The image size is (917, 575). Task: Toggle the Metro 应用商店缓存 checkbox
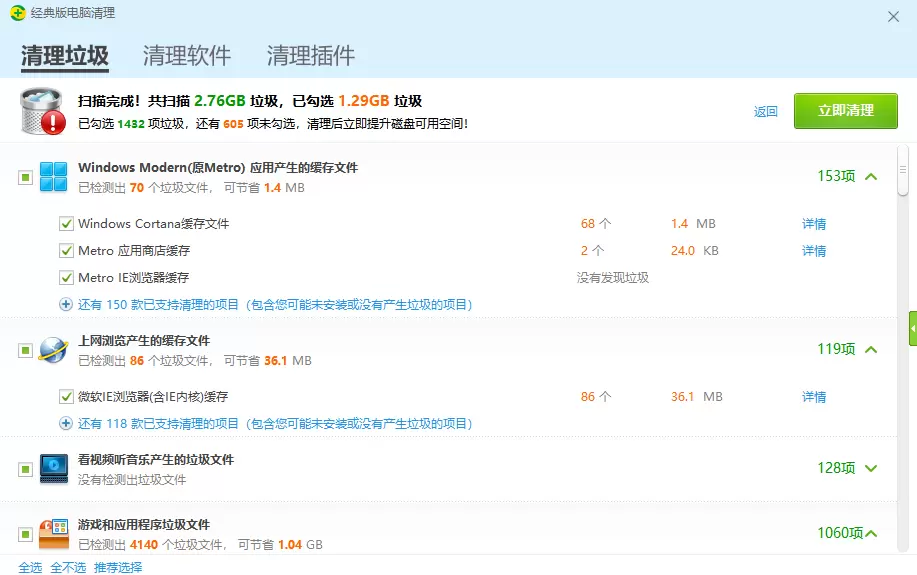pos(67,251)
